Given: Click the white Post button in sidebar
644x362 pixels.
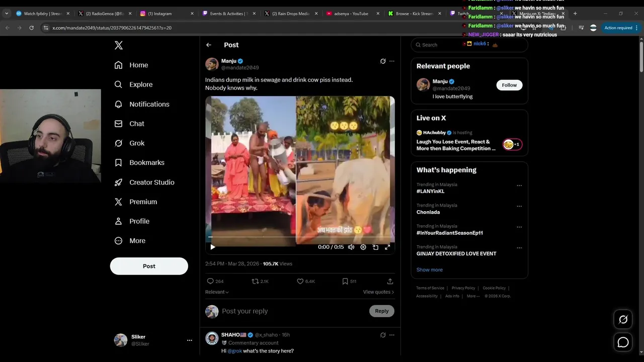Looking at the screenshot, I should click(x=149, y=266).
